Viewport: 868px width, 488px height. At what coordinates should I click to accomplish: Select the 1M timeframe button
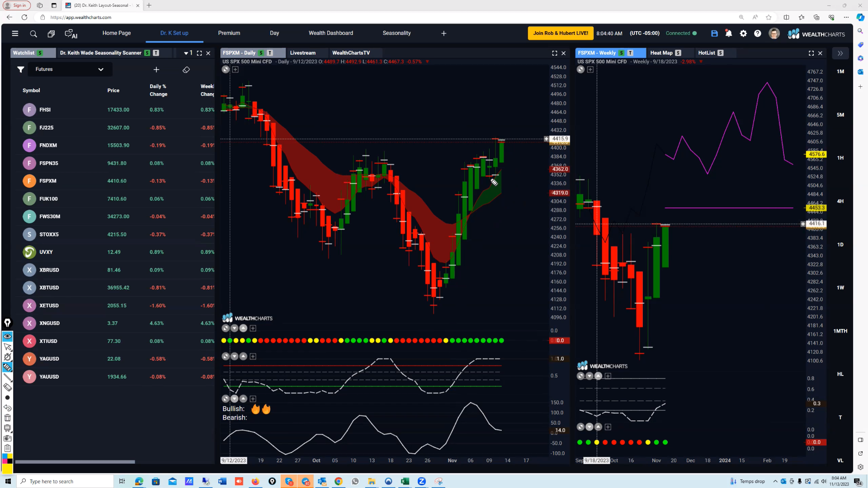(x=840, y=71)
